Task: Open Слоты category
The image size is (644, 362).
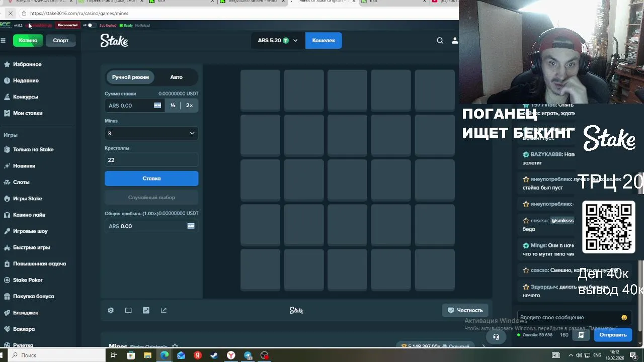Action: click(21, 182)
